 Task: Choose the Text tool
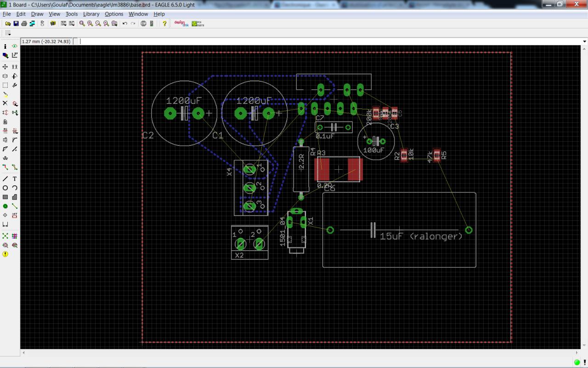coord(15,178)
